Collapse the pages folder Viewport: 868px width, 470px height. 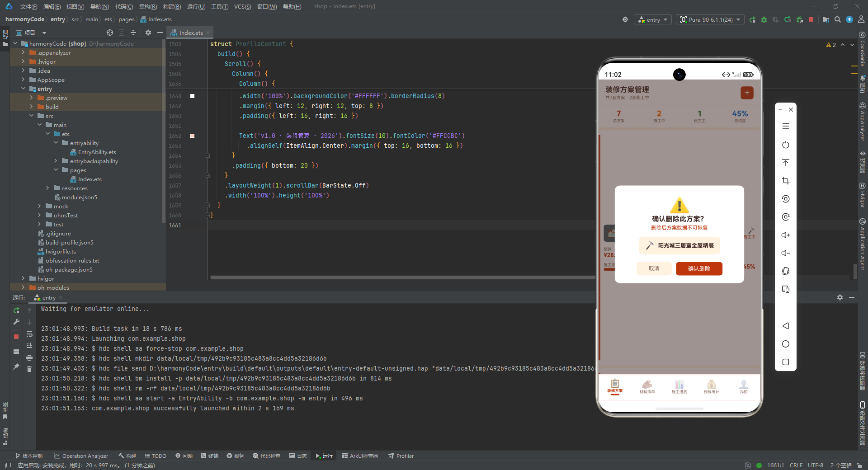tap(56, 170)
